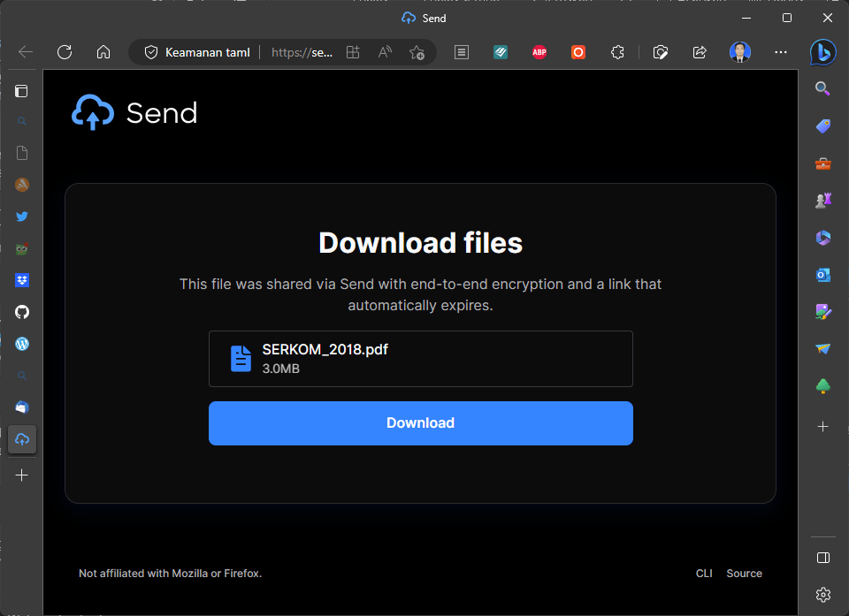
Task: Click the blue Download button
Action: [420, 423]
